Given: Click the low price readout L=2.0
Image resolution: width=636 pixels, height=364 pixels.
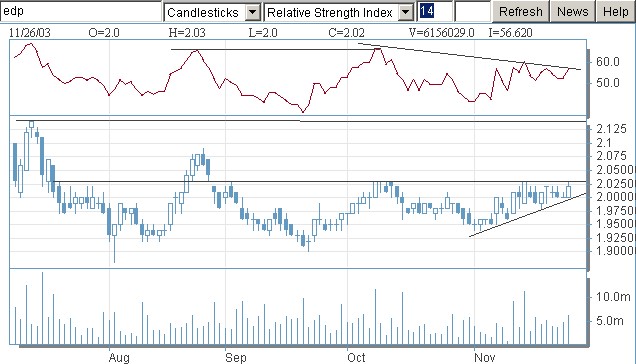Looking at the screenshot, I should pos(263,33).
